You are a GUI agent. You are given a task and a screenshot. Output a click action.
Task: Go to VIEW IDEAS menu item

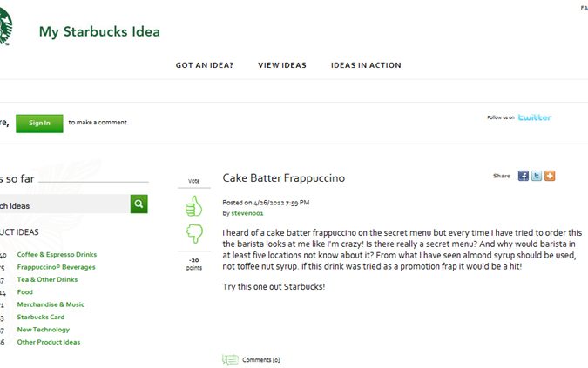tap(282, 65)
